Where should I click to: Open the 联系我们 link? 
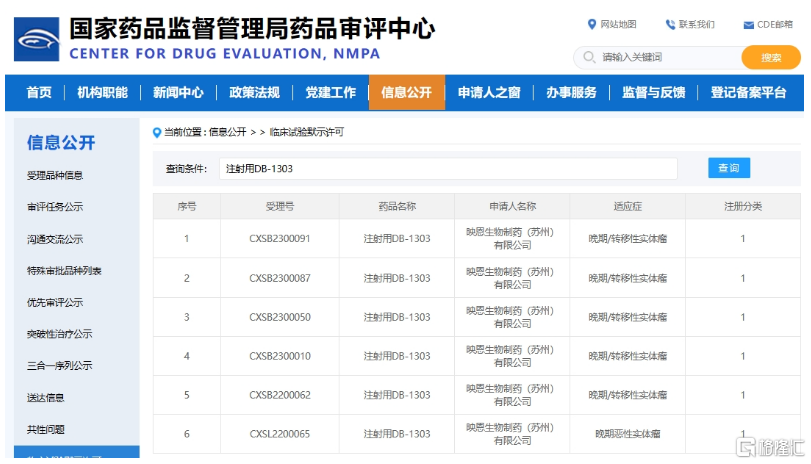696,24
